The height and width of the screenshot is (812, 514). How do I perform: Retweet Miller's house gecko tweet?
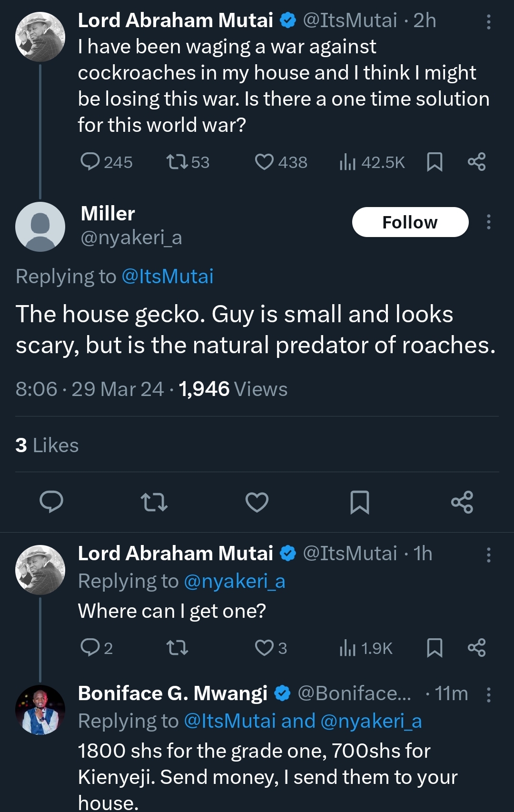(154, 502)
